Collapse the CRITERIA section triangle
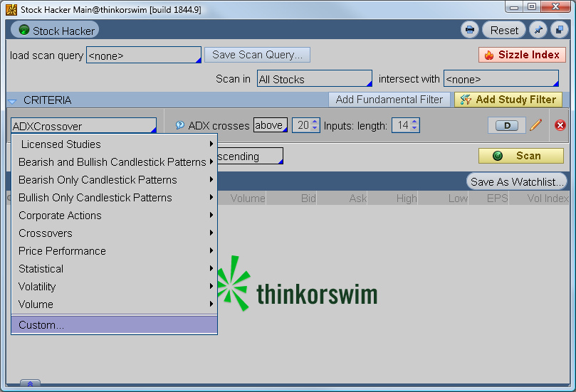The width and height of the screenshot is (576, 392). (13, 101)
